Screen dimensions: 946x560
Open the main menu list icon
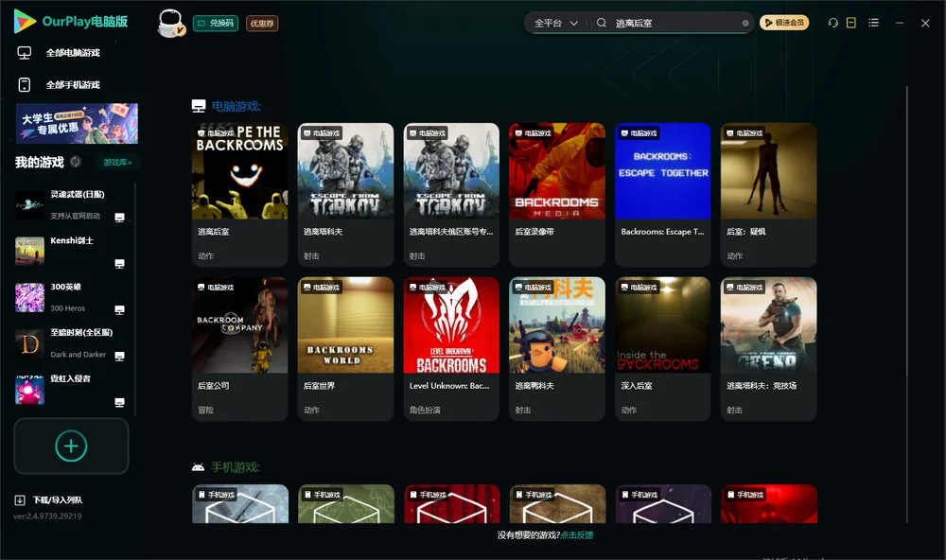pyautogui.click(x=873, y=23)
